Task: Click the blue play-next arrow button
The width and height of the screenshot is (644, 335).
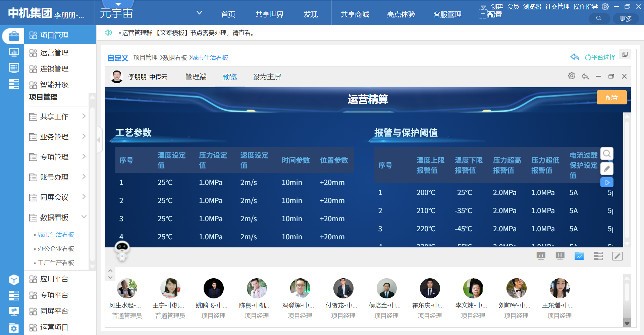Action: pos(607,183)
